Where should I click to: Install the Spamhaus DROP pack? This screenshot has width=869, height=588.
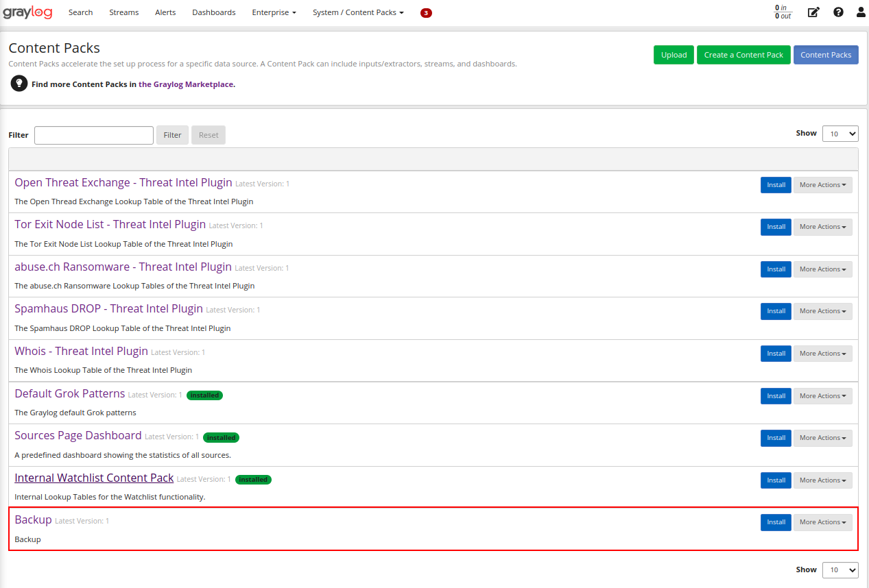pos(776,311)
